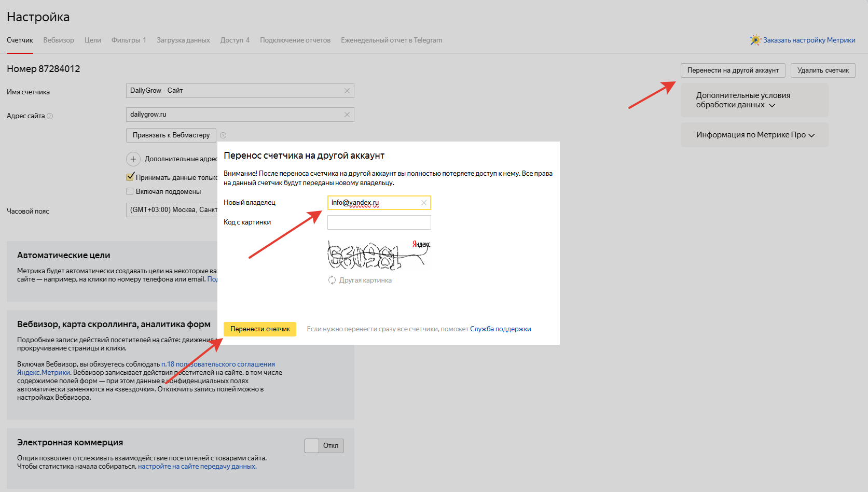This screenshot has width=868, height=492.
Task: Click Перенести на другой аккаунт button
Action: 733,71
